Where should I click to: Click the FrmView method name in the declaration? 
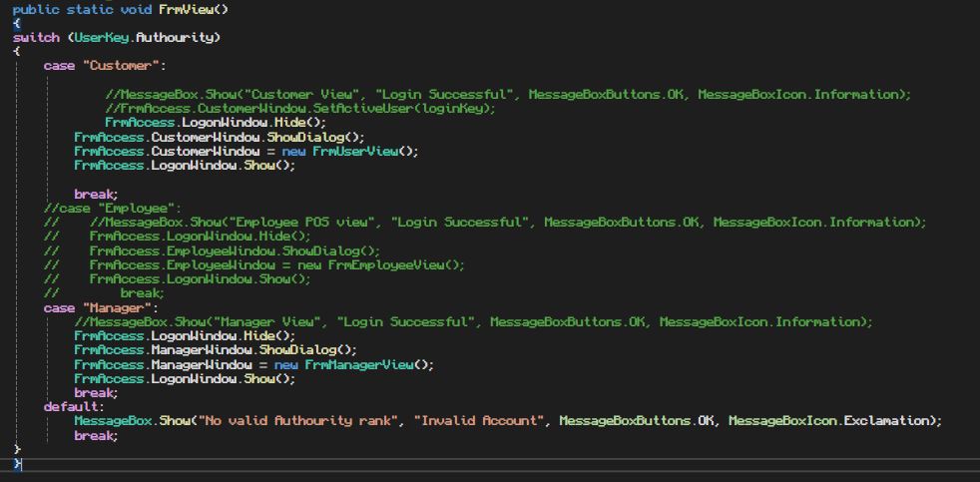click(187, 9)
